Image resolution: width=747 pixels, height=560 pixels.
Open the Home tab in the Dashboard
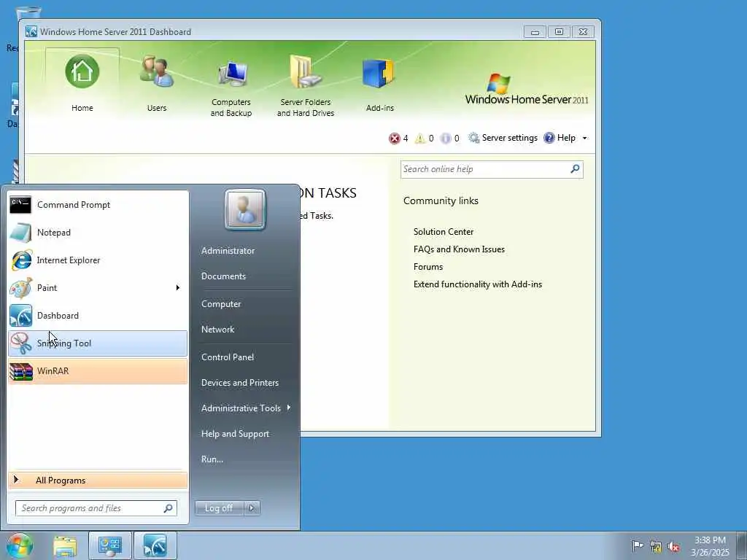(x=82, y=83)
